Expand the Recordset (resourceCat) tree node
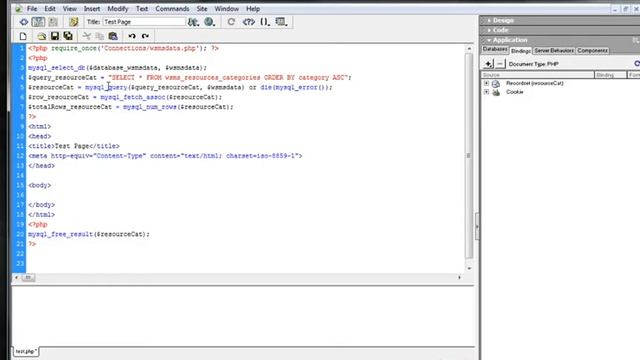Screen dimensions: 640x360 [x=486, y=83]
